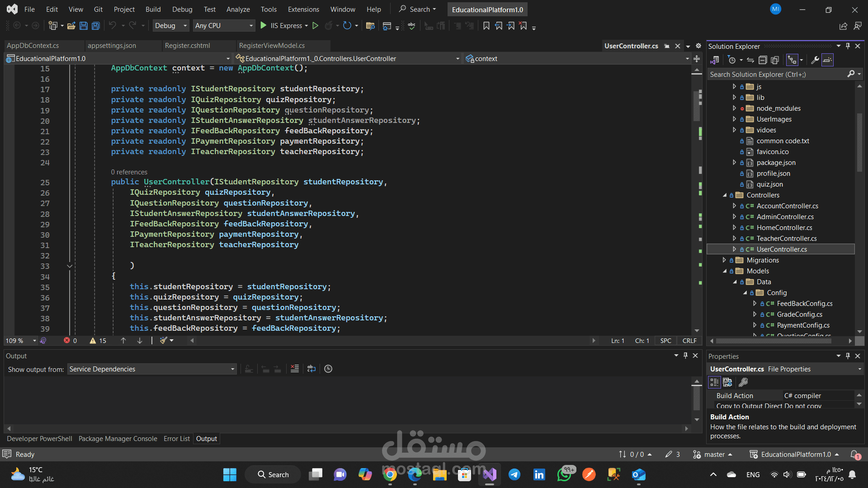
Task: Open the Solution Explorer Properties wrench icon
Action: click(x=815, y=60)
